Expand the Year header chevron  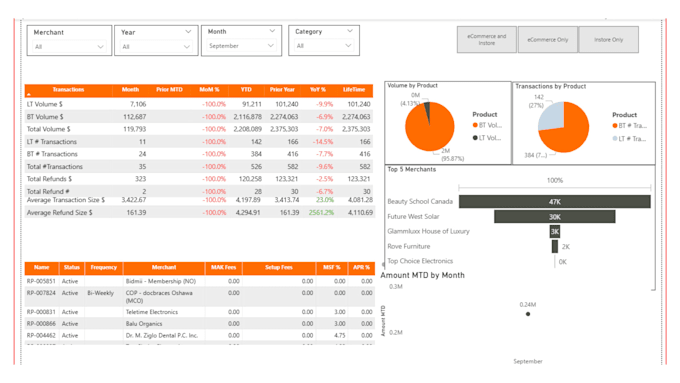(188, 32)
